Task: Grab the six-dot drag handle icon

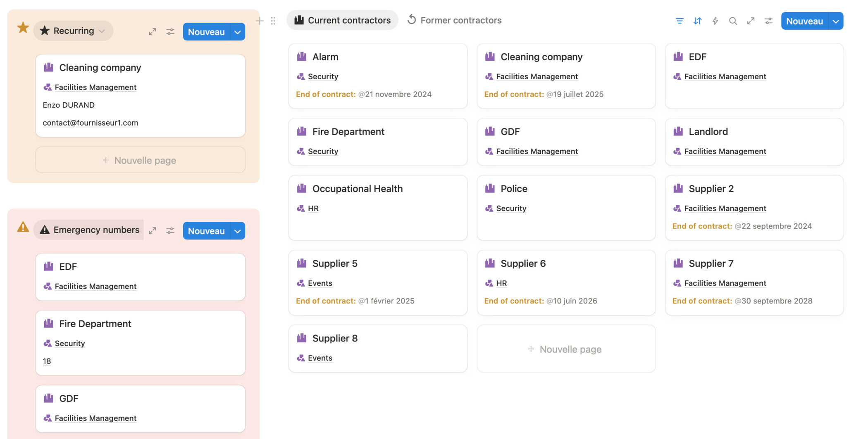Action: click(x=273, y=21)
